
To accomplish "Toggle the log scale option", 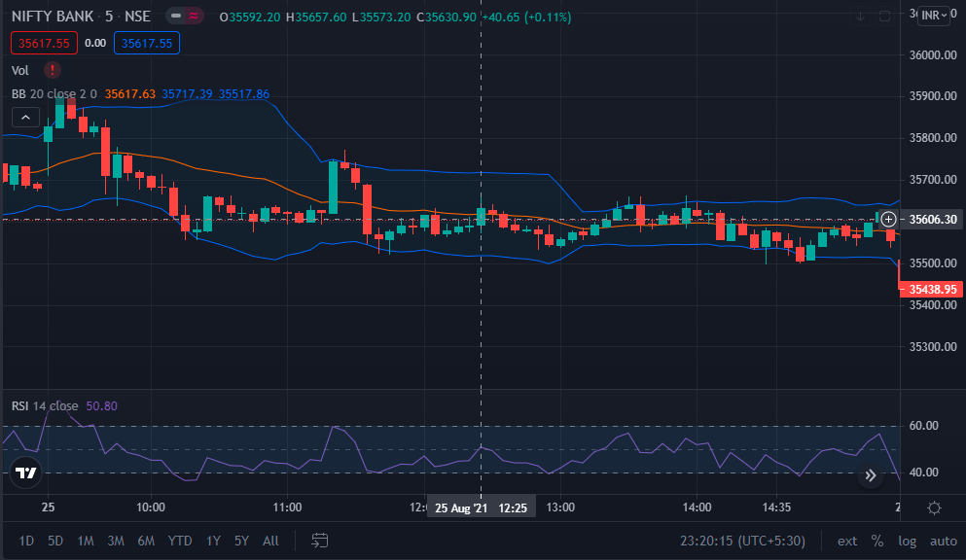I will click(907, 541).
